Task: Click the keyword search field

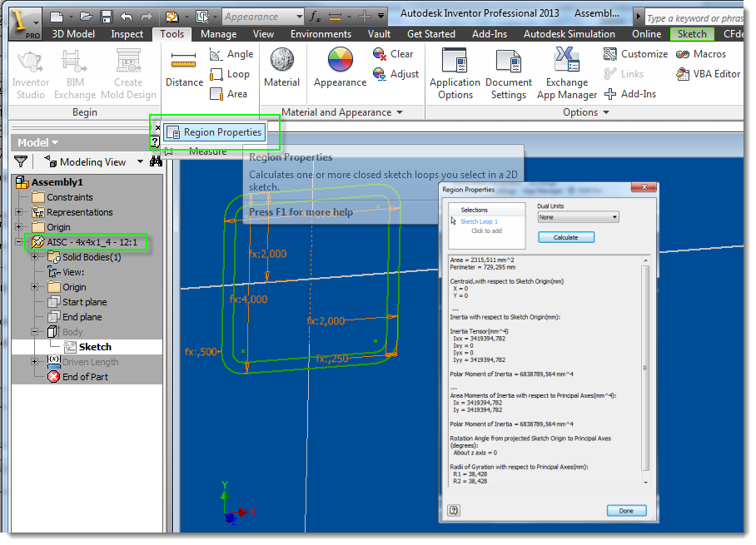Action: click(x=694, y=17)
